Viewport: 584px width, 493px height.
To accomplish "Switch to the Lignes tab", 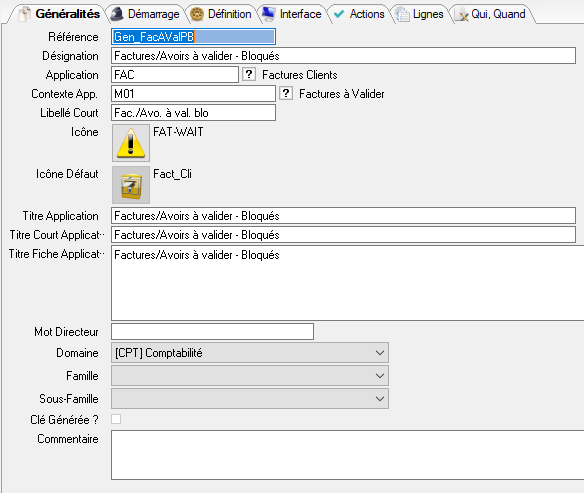I will click(x=420, y=14).
